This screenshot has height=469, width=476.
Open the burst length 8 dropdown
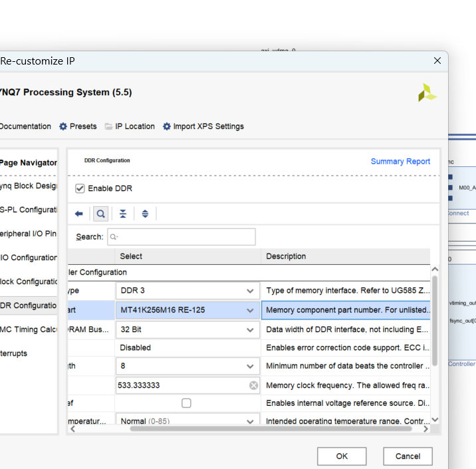point(187,366)
